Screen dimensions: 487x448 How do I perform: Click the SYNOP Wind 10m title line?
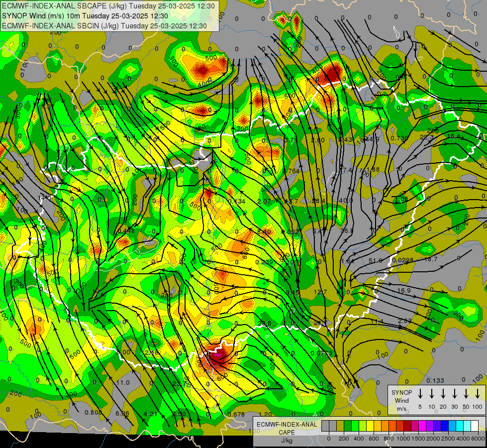tap(85, 16)
